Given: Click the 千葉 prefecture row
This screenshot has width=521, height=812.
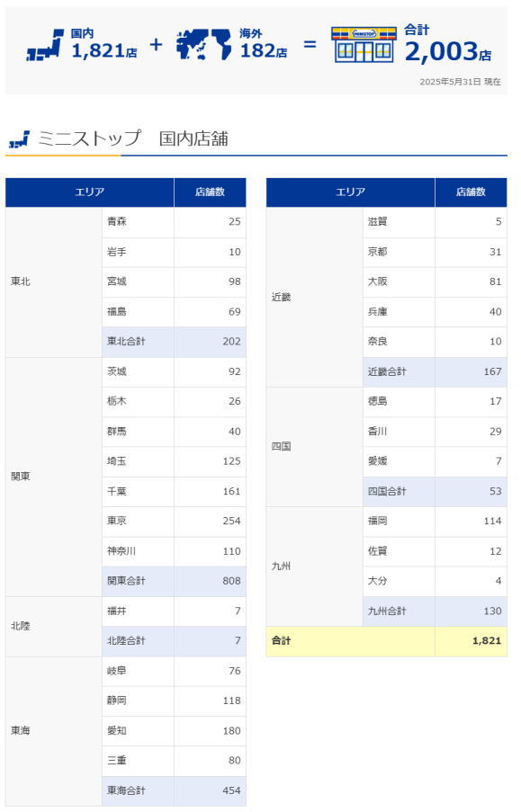Looking at the screenshot, I should [x=174, y=492].
